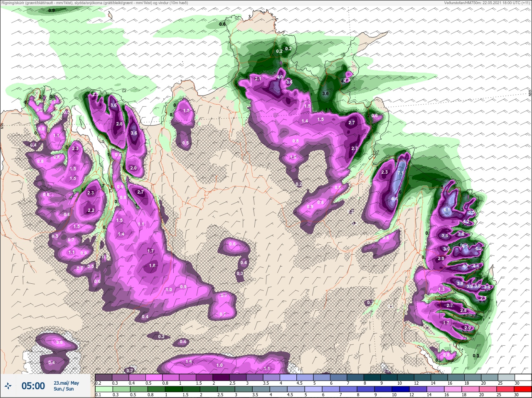Select the palest green swatch labeled 0.1 in lower legend
This screenshot has width=532, height=398.
103,389
